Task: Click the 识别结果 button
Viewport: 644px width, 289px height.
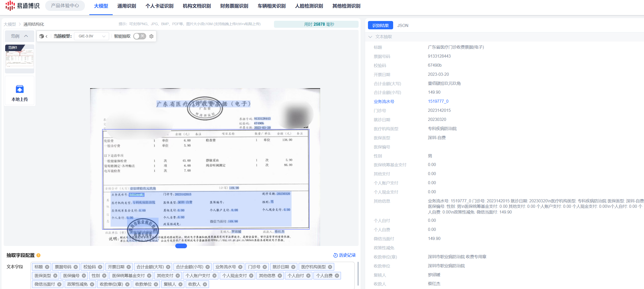Action: click(380, 25)
